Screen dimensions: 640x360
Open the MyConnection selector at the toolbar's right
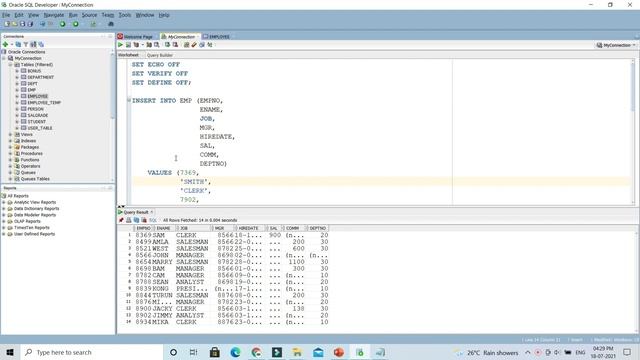[x=616, y=45]
